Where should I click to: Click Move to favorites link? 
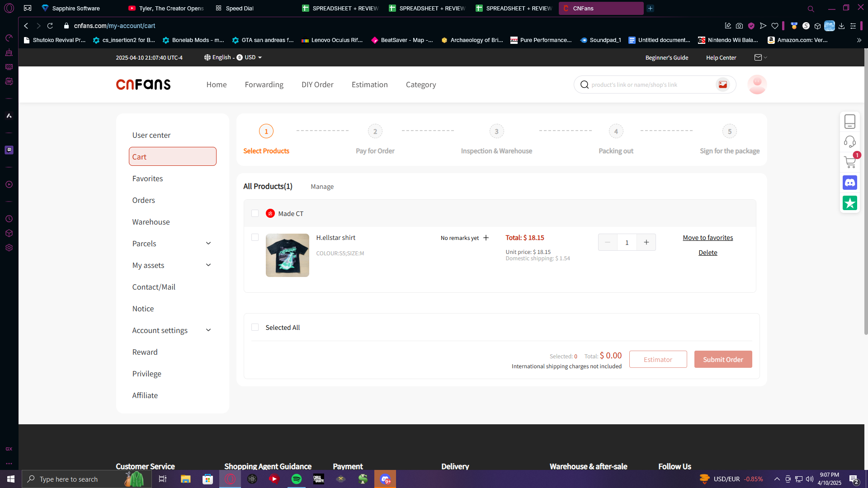pos(708,238)
